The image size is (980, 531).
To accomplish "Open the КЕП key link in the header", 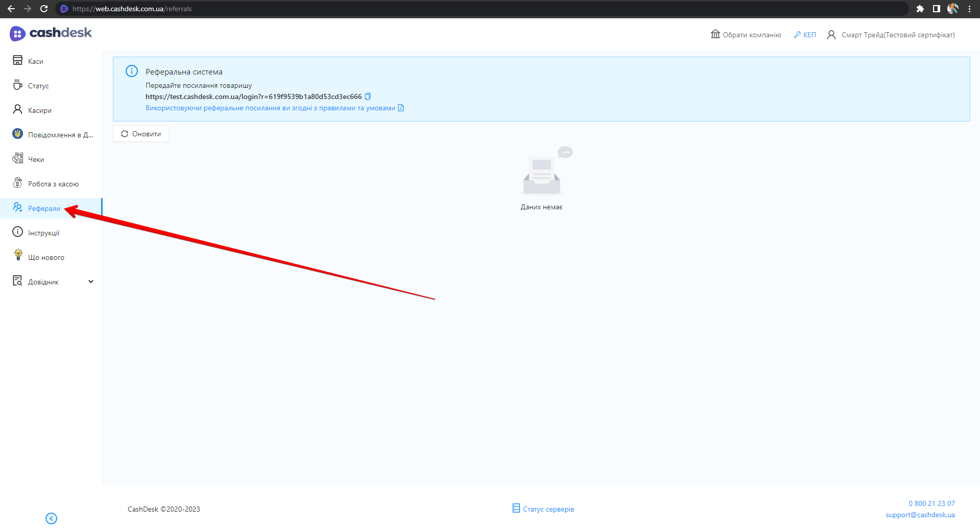I will coord(805,35).
